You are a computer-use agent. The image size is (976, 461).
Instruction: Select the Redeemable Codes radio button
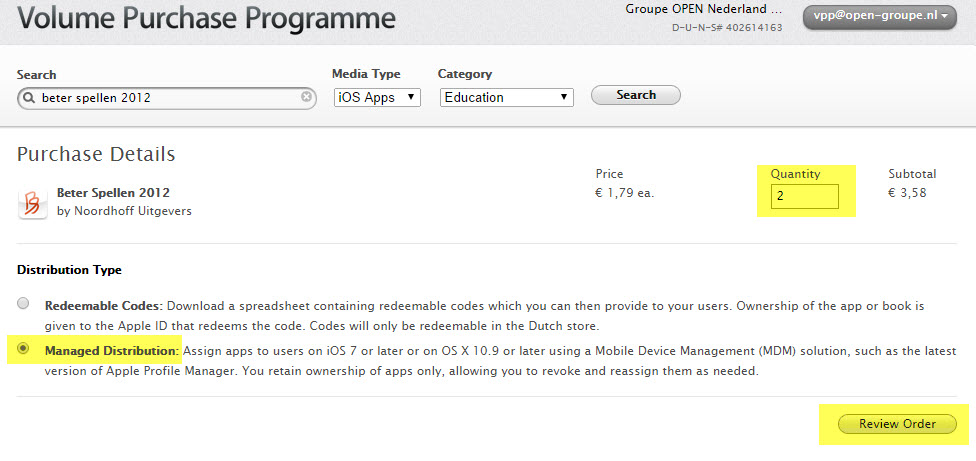pos(23,304)
